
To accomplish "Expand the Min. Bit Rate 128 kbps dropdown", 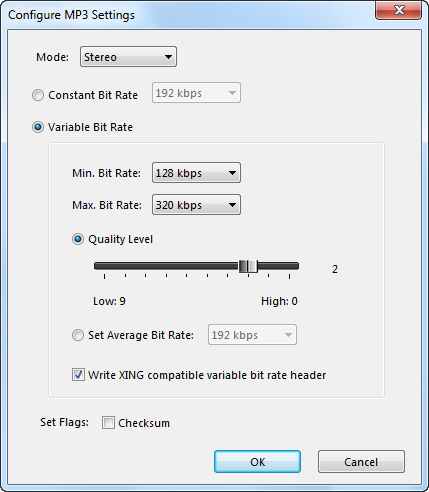I will tap(196, 173).
